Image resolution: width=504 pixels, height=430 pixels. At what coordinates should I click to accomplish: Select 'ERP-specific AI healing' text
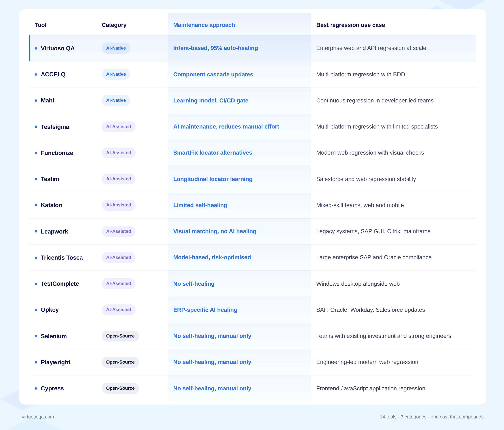pos(205,310)
